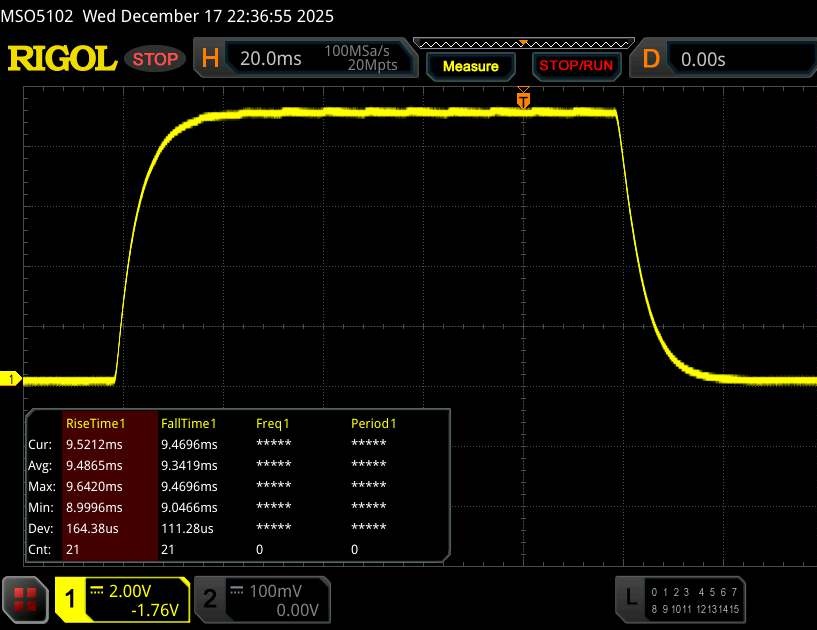Open the 0.00s horizontal delay setting
817x630 pixels.
click(x=704, y=59)
